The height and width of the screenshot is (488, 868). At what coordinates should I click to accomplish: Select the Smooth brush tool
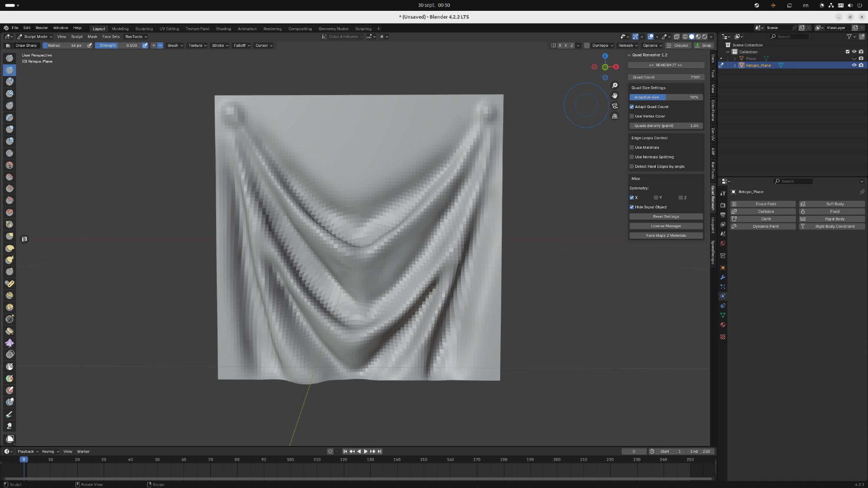10,165
